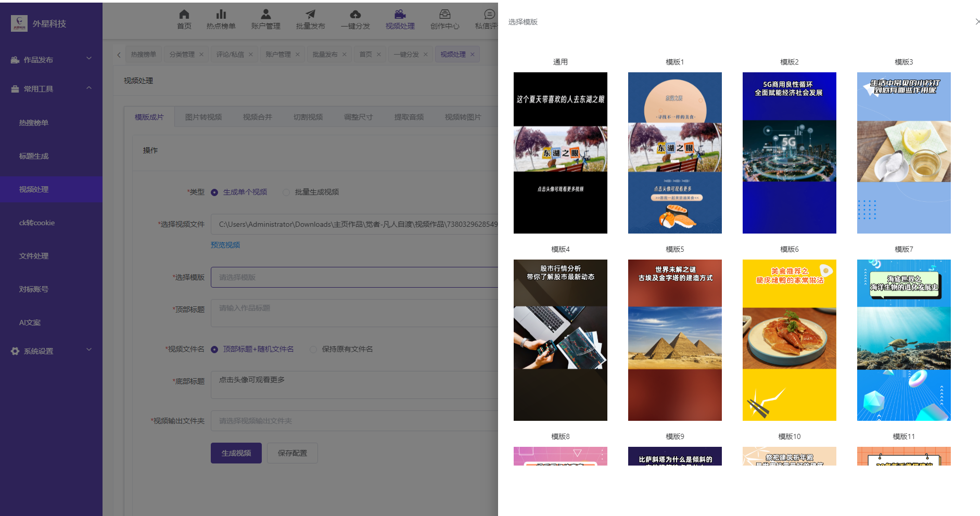Click the 顶部标题 input field
The image size is (980, 516).
(x=354, y=313)
